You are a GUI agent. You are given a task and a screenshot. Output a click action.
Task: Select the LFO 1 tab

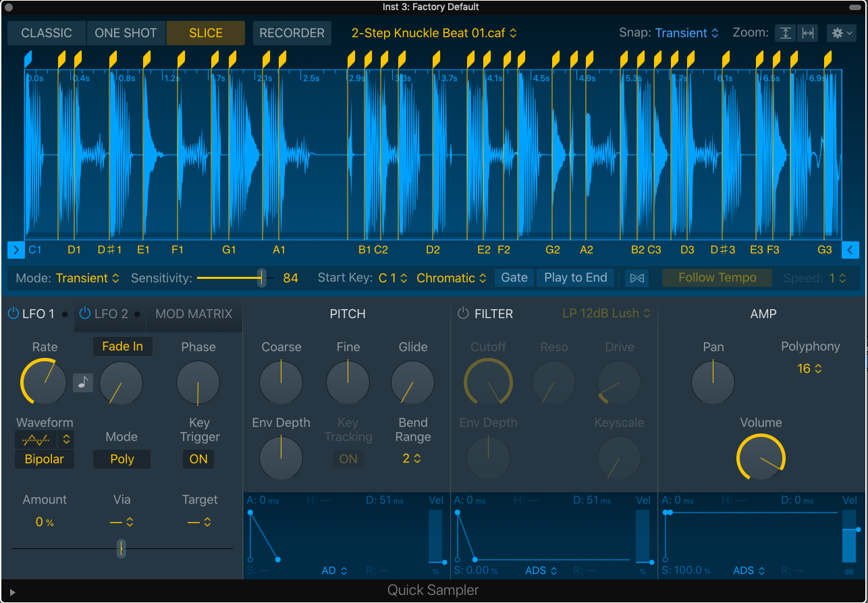38,313
